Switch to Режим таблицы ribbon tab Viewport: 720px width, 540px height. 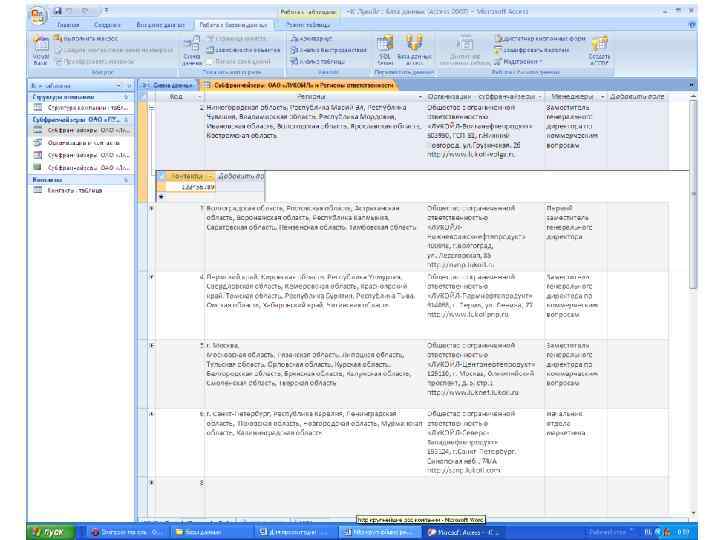[308, 25]
